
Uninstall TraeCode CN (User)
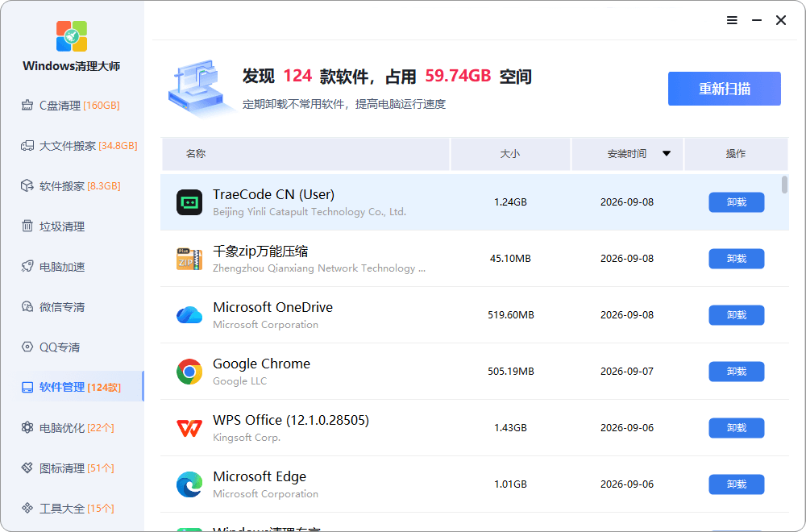(x=736, y=202)
